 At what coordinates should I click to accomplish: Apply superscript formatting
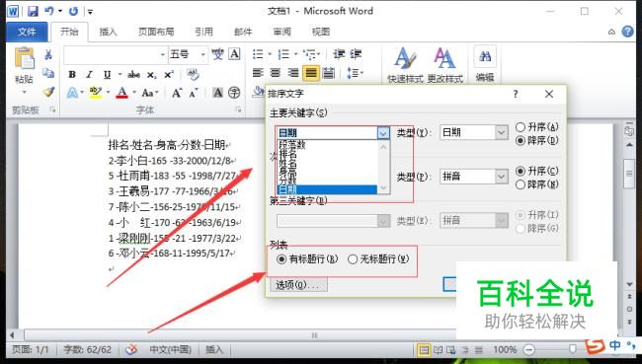pyautogui.click(x=169, y=74)
